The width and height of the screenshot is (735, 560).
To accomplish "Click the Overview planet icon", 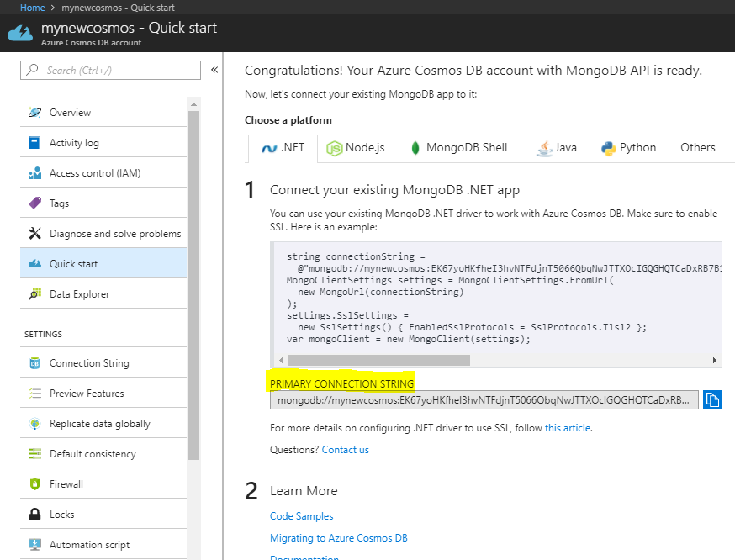I will pos(34,113).
